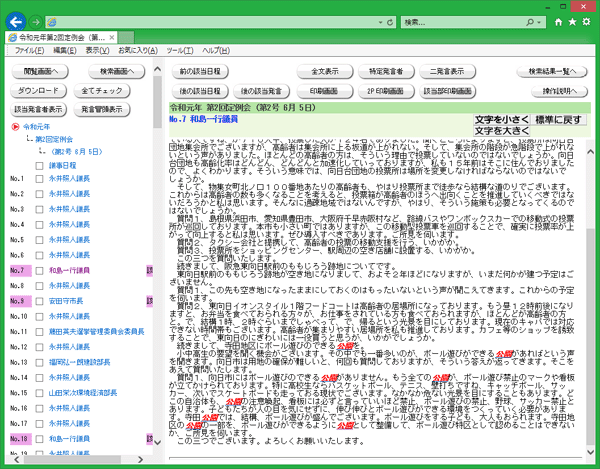
Task: Open the ヘルプ(H) menu
Action: pos(216,50)
